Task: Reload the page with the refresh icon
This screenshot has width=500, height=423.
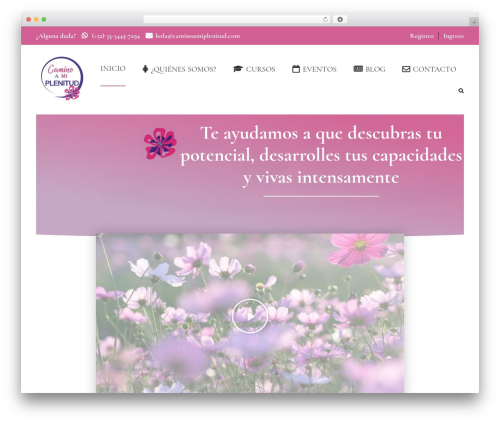Action: point(325,20)
